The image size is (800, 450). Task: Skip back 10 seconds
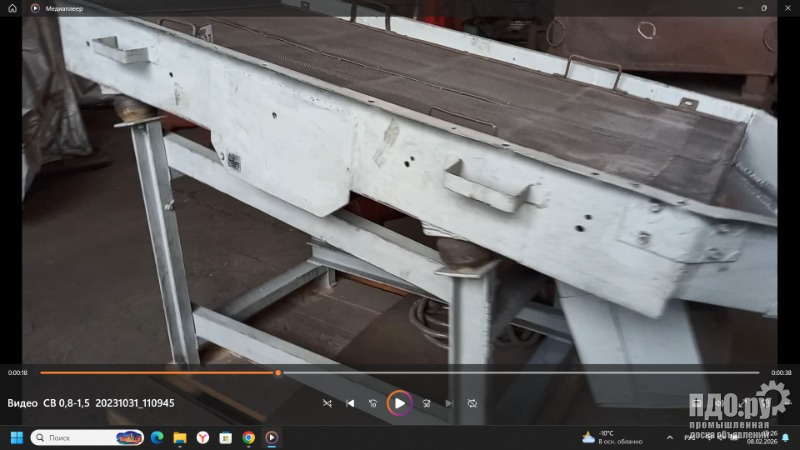[x=373, y=403]
